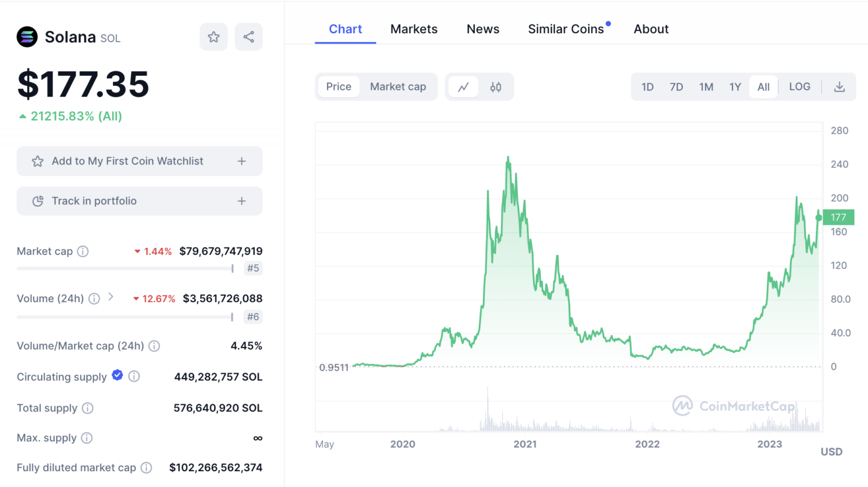Click the plus icon on Track in portfolio

[241, 201]
